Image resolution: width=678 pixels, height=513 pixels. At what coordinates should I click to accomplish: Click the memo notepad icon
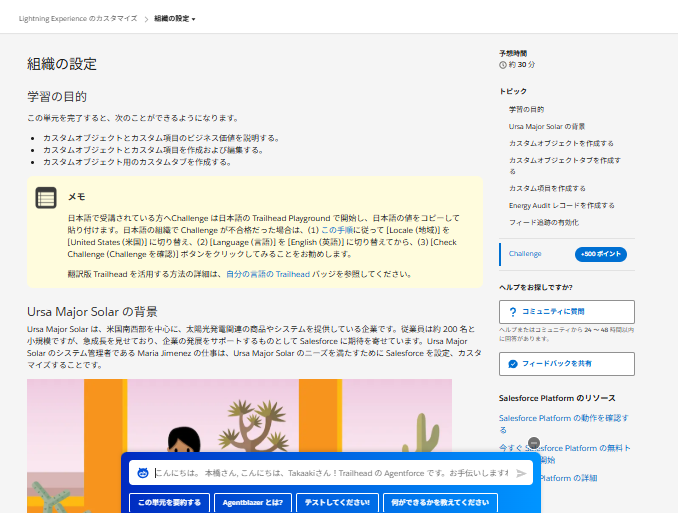pos(46,198)
